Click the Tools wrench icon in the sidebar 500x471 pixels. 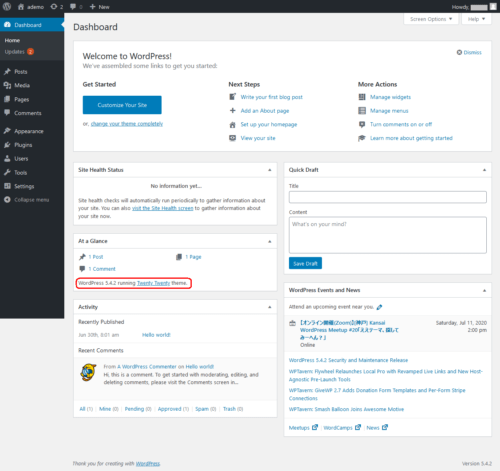tap(7, 172)
